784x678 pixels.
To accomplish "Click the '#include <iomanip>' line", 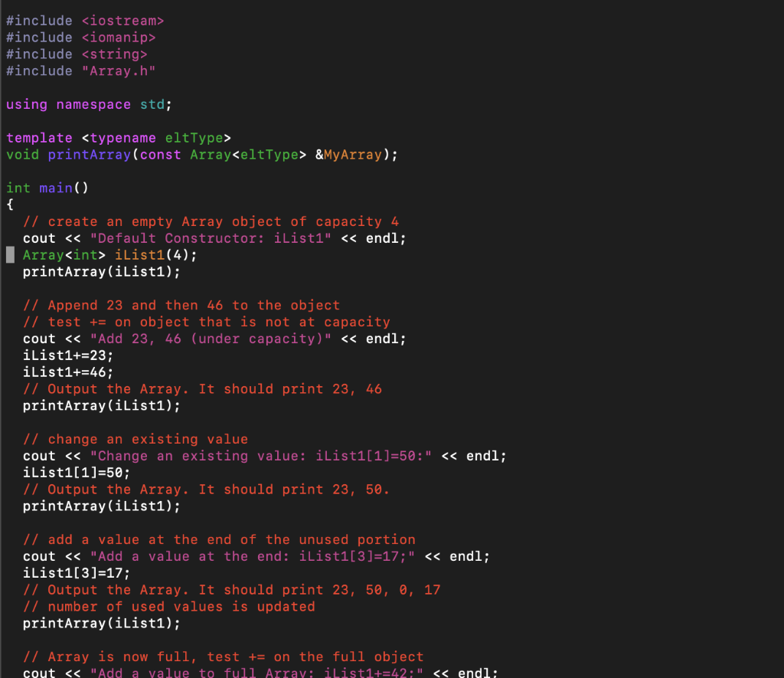I will (x=81, y=38).
